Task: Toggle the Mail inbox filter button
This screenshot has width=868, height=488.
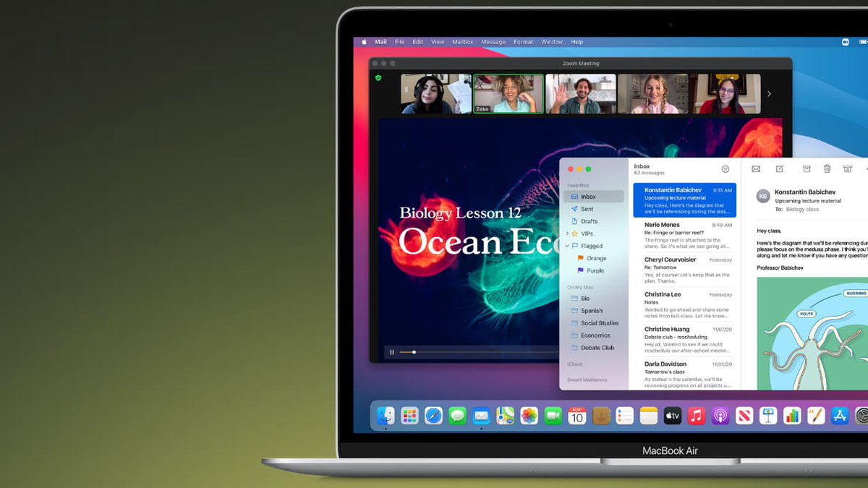Action: point(726,169)
